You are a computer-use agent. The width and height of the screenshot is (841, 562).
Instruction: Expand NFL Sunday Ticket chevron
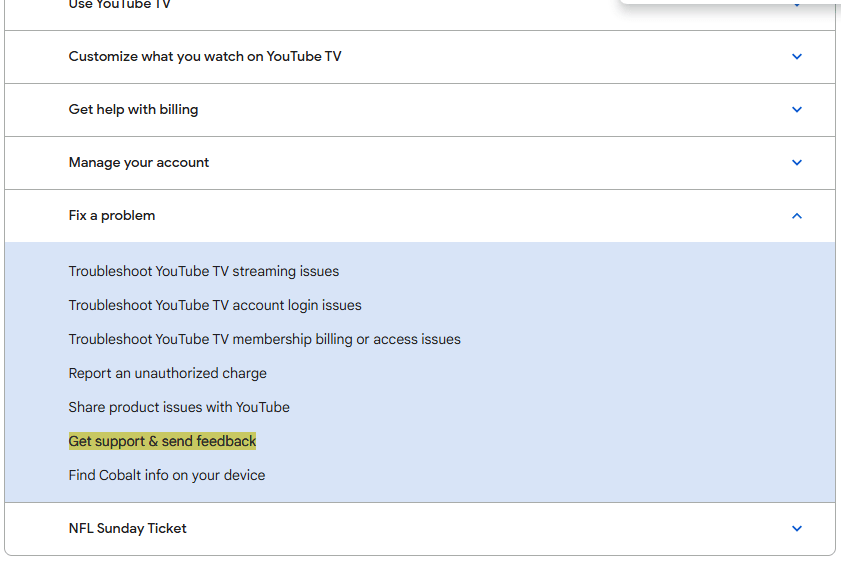796,529
